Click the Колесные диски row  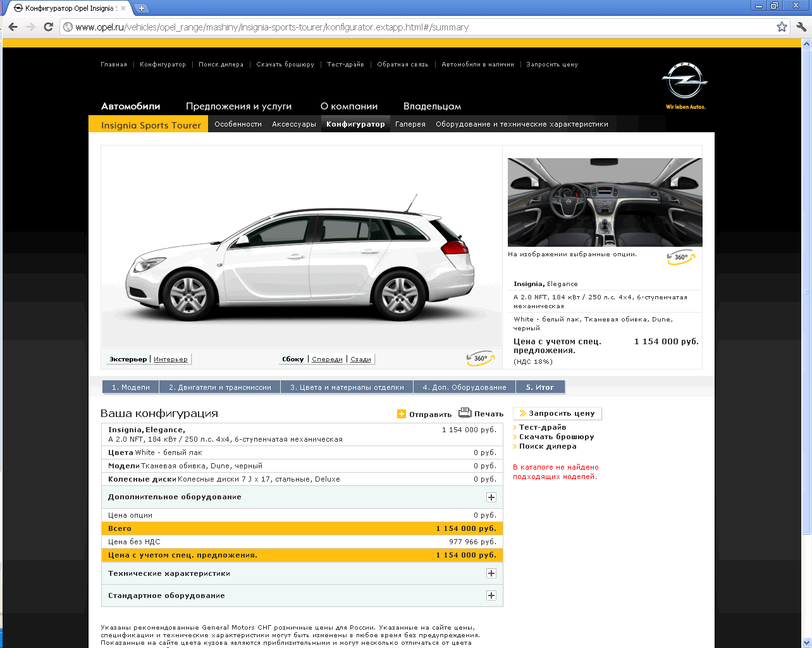pos(302,479)
